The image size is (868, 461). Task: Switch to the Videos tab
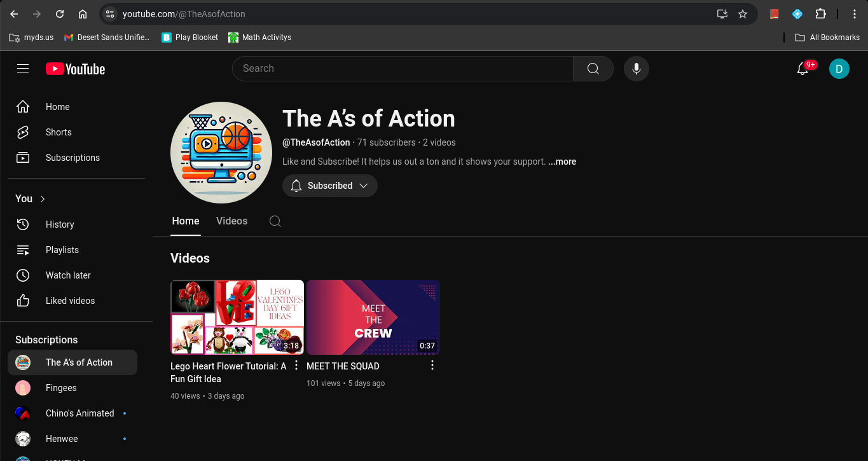(231, 221)
